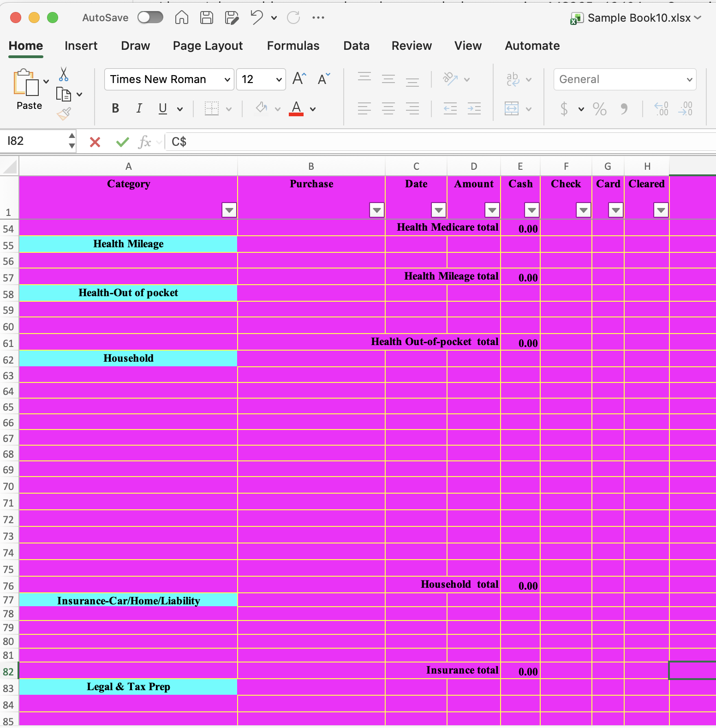Confirm entry with green checkmark
The image size is (716, 728).
coord(123,142)
